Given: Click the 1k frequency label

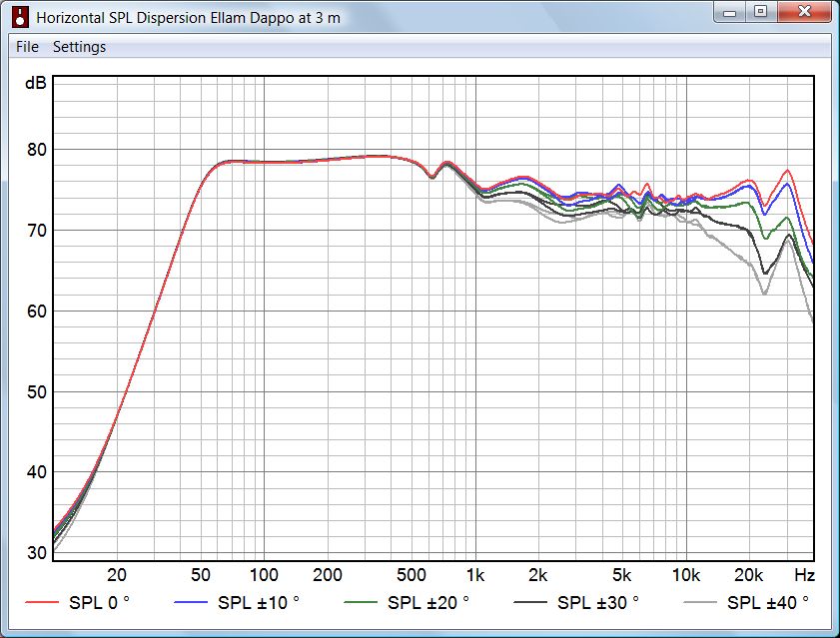Looking at the screenshot, I should pos(475,575).
